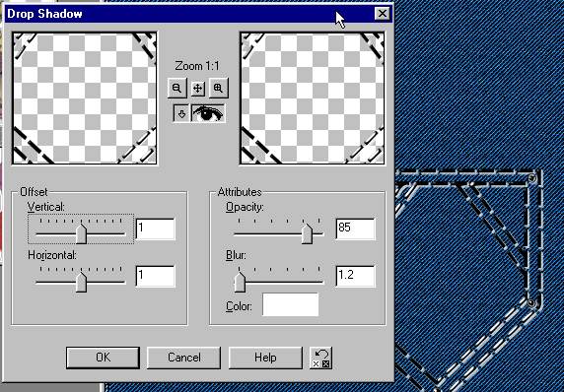Click the preview navigate crosshair icon
Viewport: 564px width, 392px height.
point(198,89)
